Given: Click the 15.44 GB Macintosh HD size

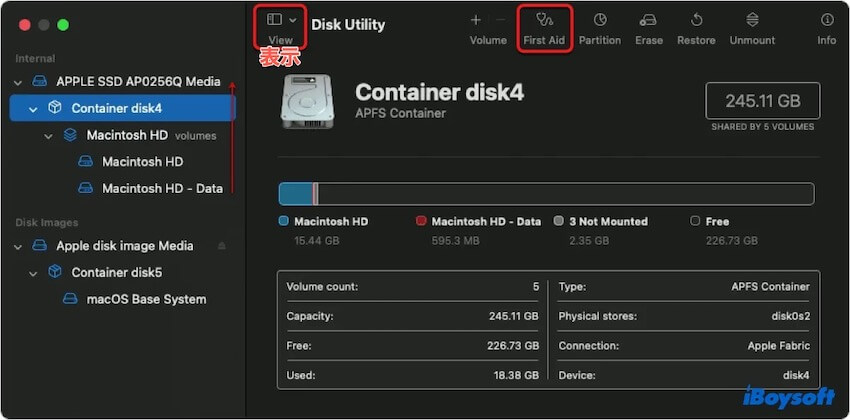Looking at the screenshot, I should 317,241.
